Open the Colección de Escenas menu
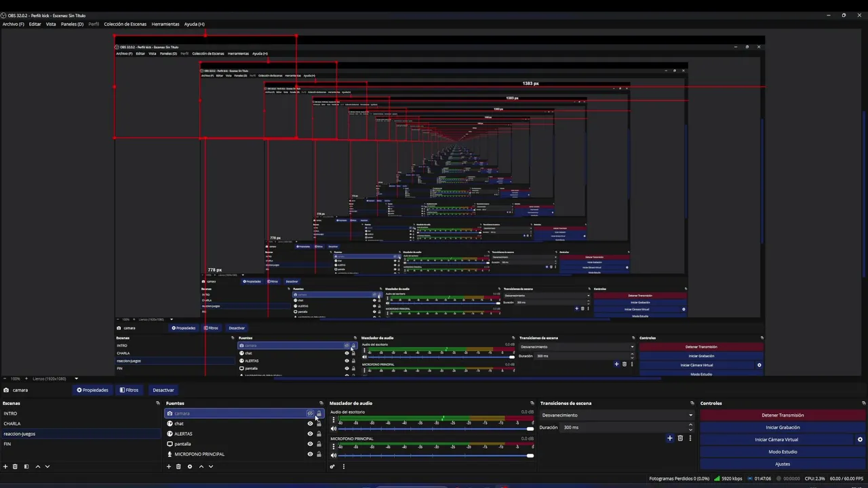Viewport: 868px width, 488px height. [x=125, y=24]
